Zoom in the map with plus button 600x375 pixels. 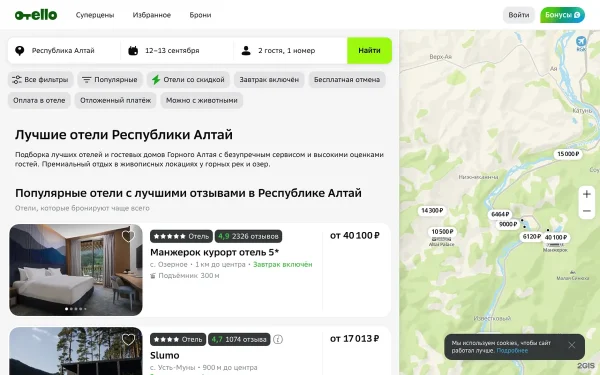coord(587,194)
